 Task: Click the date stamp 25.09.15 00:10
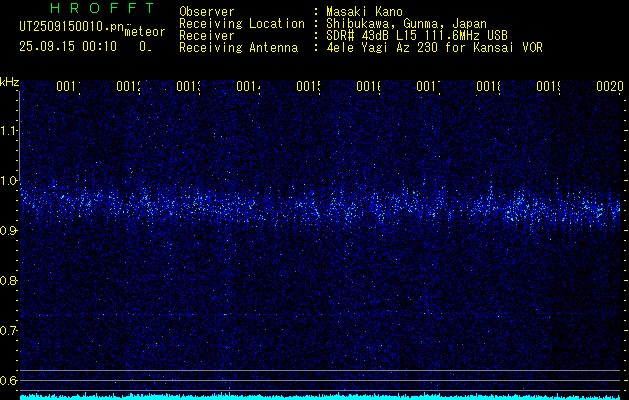click(x=68, y=46)
